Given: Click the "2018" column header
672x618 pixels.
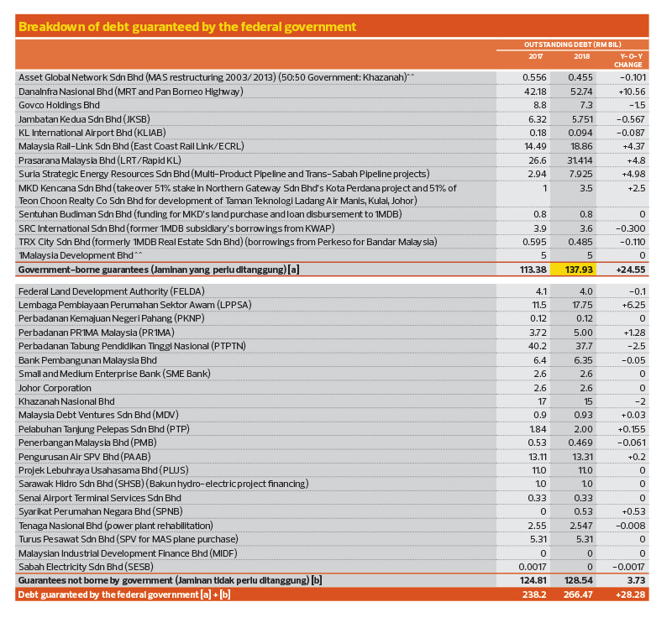Looking at the screenshot, I should point(582,56).
